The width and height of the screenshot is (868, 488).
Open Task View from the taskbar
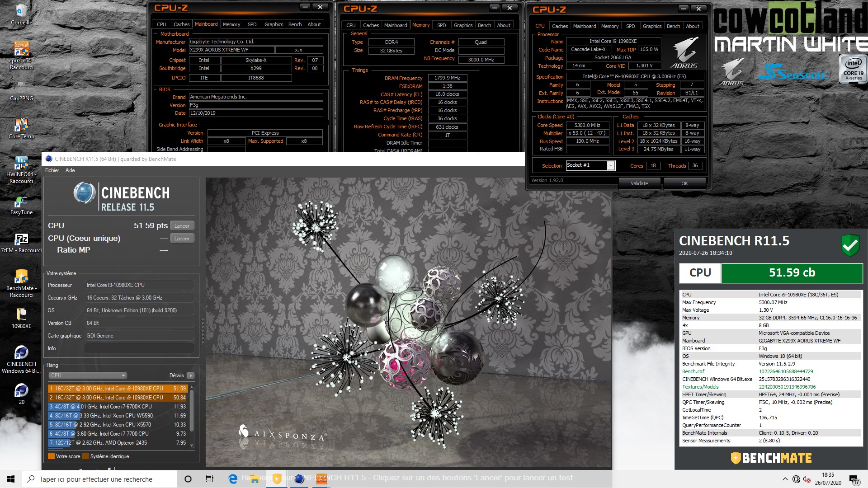(210, 479)
